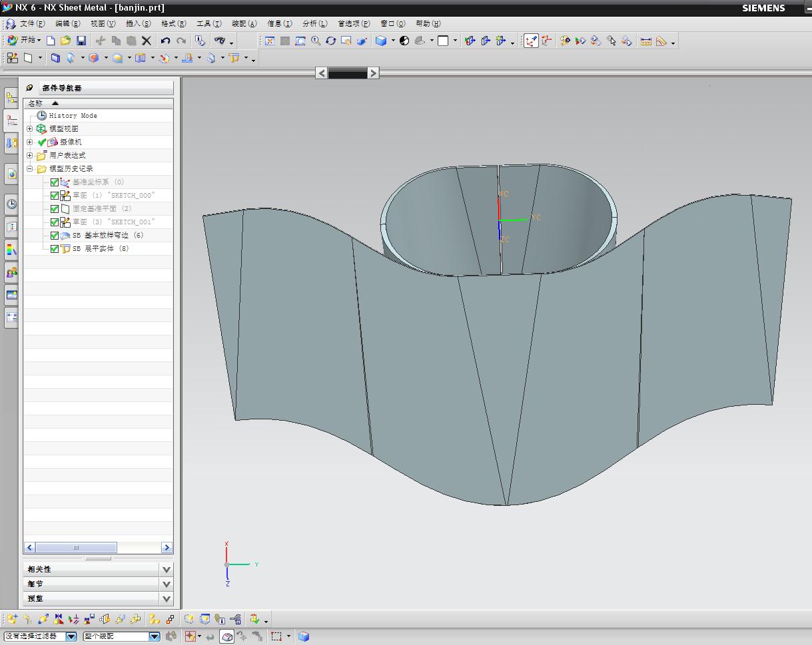The width and height of the screenshot is (812, 645).
Task: Click the navigator scrollbar left arrow
Action: [x=30, y=548]
